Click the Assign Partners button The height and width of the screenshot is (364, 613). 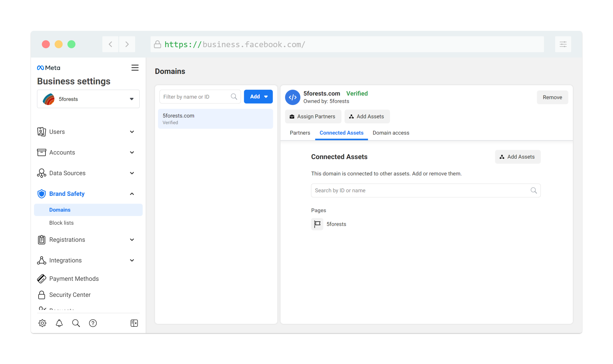(313, 116)
